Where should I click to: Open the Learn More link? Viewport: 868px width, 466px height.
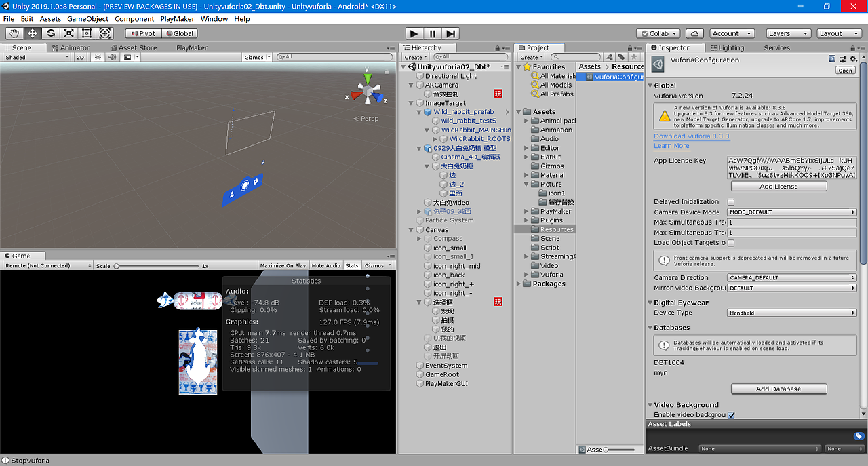tap(671, 146)
